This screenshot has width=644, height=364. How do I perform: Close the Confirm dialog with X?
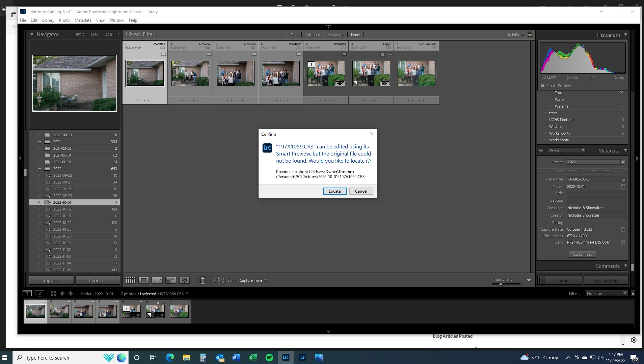pos(372,134)
